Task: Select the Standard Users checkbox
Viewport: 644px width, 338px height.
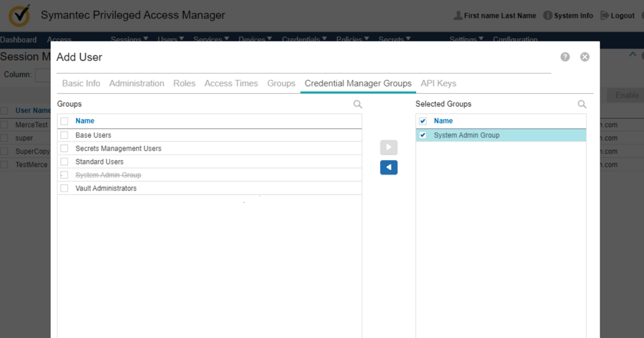Action: (65, 162)
